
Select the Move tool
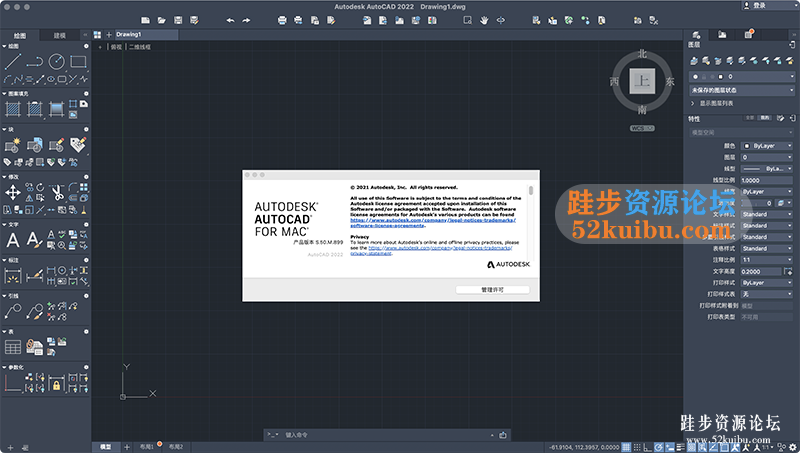click(x=13, y=192)
